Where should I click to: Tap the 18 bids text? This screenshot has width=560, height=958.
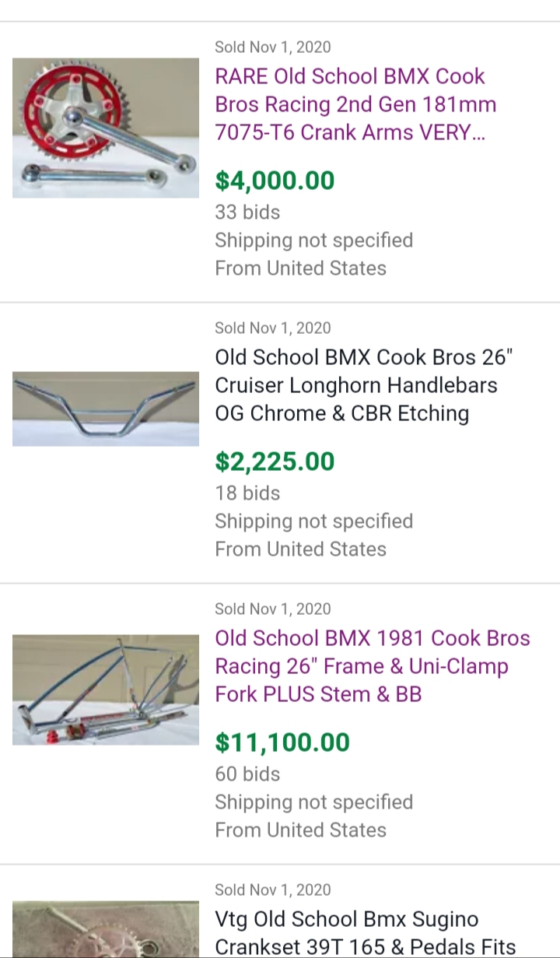(x=247, y=493)
